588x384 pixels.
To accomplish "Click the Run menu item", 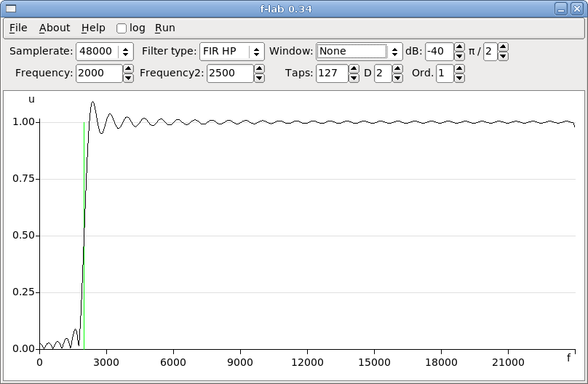I will pyautogui.click(x=165, y=28).
